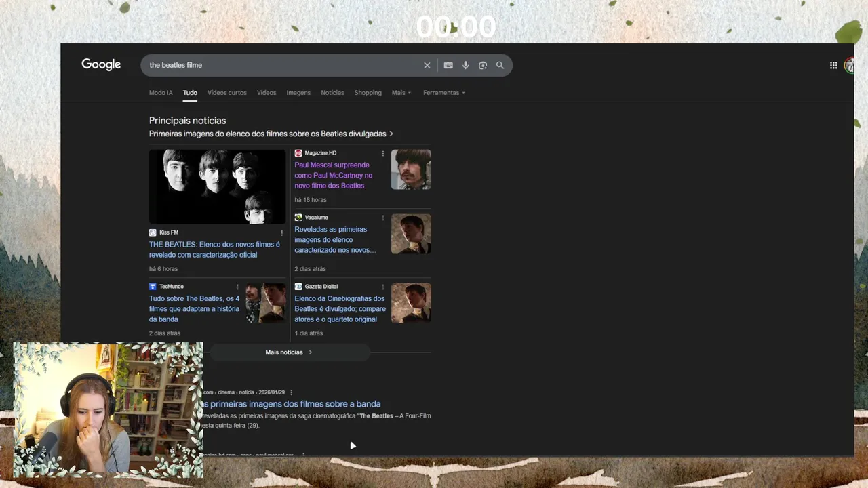Open the on-screen keyboard icon
This screenshot has height=488, width=868.
[448, 65]
